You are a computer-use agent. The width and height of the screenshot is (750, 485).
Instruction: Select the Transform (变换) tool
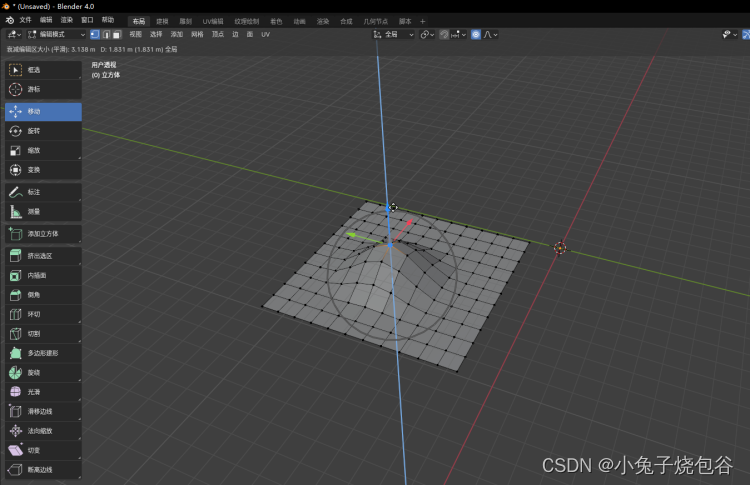coord(43,170)
